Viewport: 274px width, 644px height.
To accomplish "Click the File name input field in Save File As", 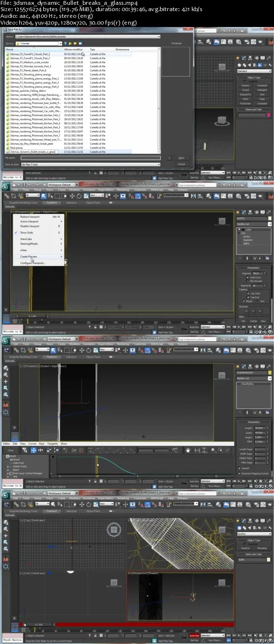I will (x=91, y=158).
